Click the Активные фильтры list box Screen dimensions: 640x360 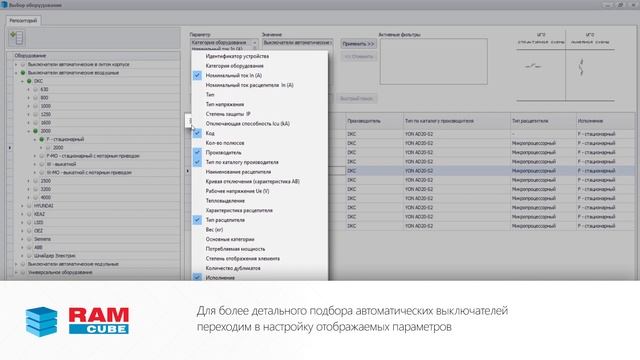433,62
